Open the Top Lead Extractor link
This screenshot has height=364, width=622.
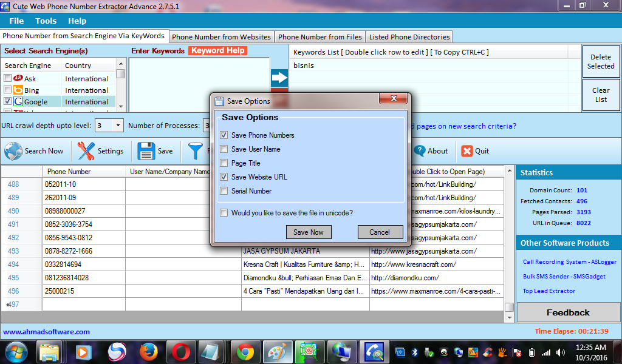pyautogui.click(x=549, y=291)
